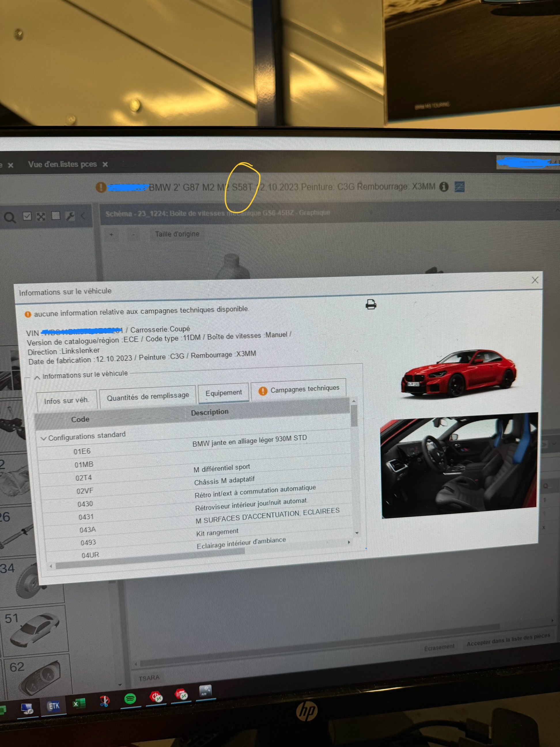
Task: Open the Snipping Tool in taskbar
Action: pyautogui.click(x=105, y=701)
